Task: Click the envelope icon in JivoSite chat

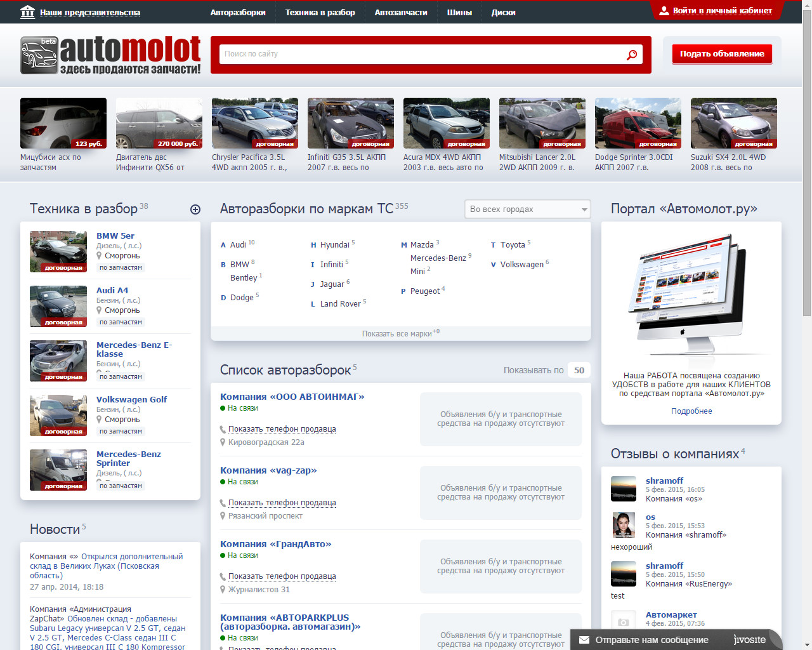Action: 584,640
